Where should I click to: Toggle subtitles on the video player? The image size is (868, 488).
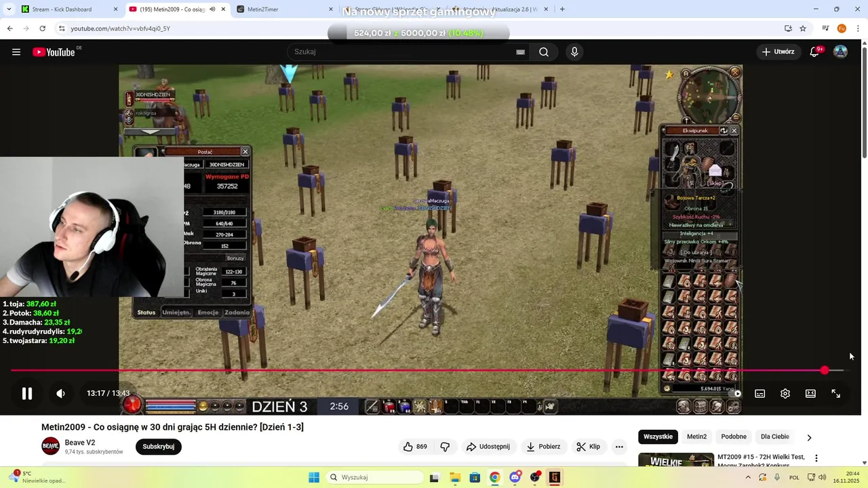(760, 394)
